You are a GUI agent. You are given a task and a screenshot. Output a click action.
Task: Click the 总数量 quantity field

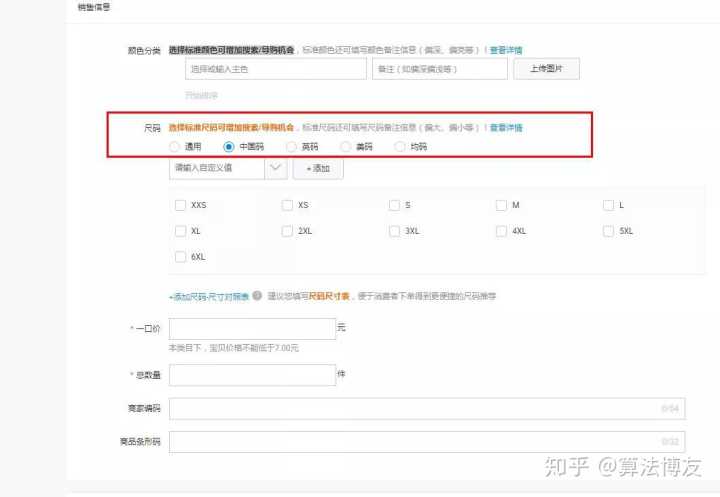coord(253,375)
